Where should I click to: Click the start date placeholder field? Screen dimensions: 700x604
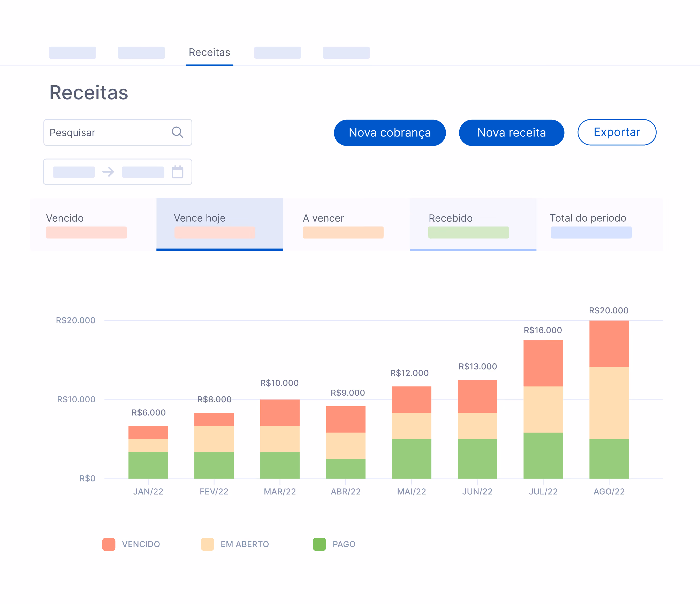pos(74,172)
